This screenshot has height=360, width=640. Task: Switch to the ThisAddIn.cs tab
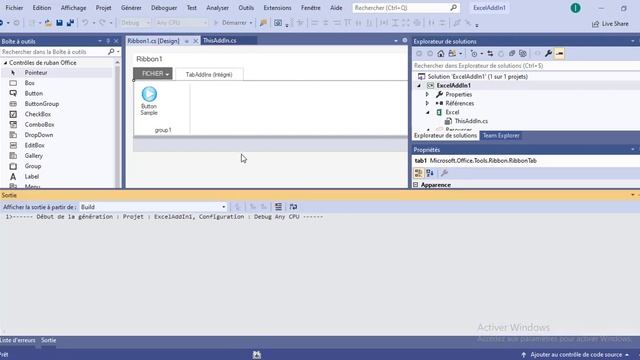tap(220, 40)
